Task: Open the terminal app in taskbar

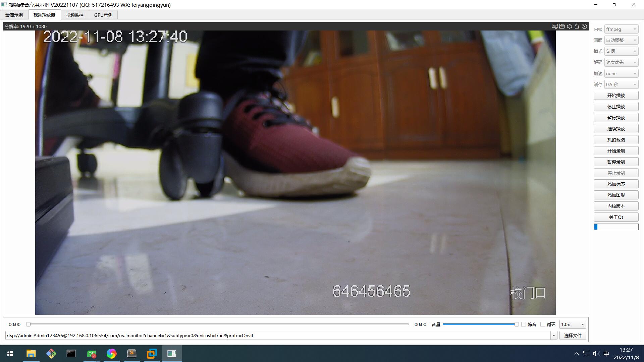Action: coord(71,354)
